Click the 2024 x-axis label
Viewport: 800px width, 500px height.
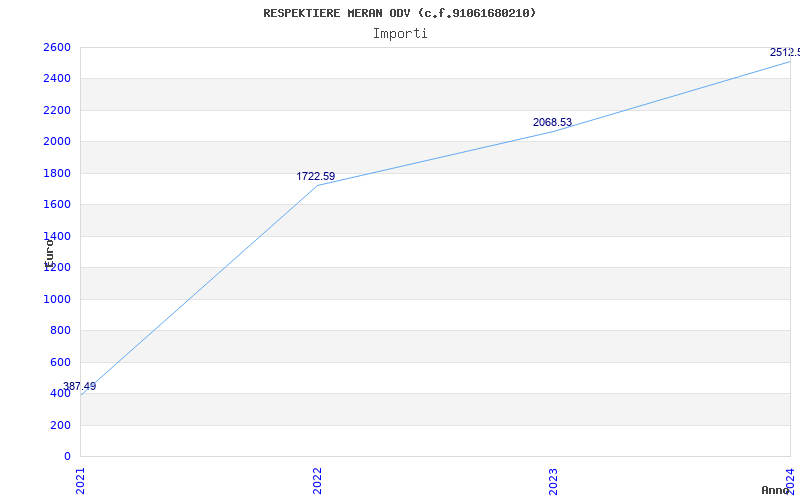point(790,481)
